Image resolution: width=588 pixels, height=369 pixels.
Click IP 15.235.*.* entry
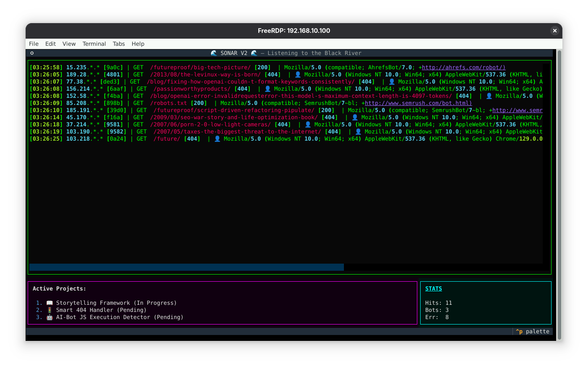[83, 67]
